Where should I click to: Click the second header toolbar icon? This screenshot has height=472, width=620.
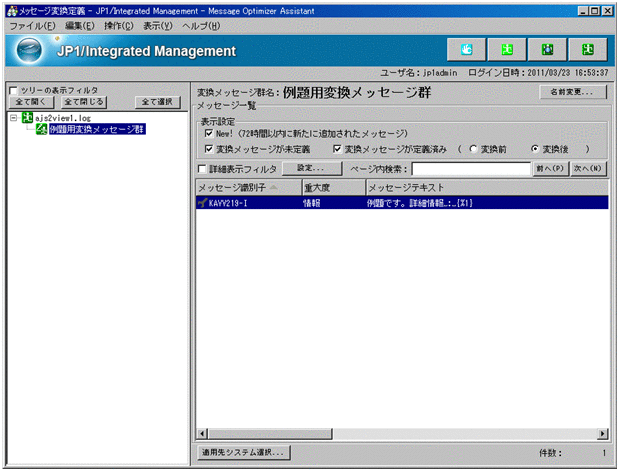(x=506, y=49)
